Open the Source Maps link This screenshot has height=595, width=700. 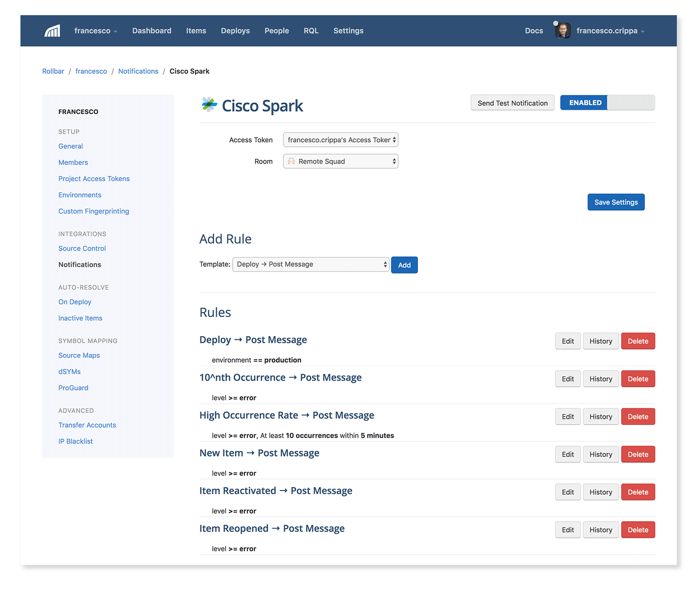(x=79, y=355)
